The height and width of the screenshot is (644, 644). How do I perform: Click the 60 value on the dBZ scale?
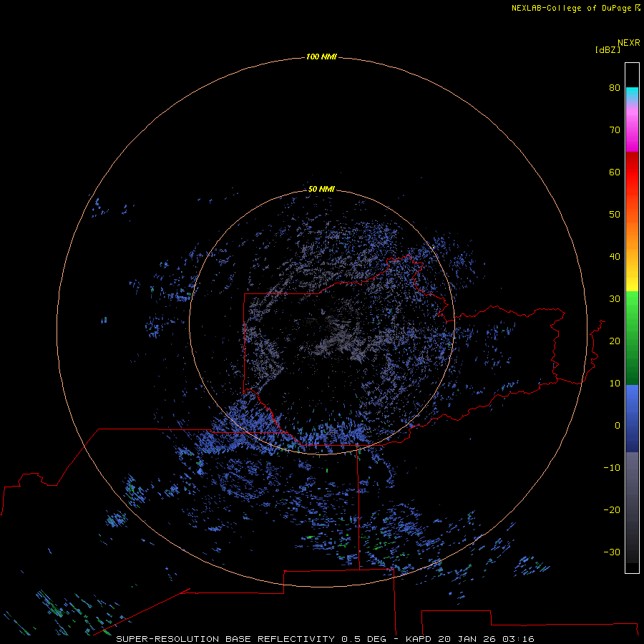pyautogui.click(x=615, y=172)
